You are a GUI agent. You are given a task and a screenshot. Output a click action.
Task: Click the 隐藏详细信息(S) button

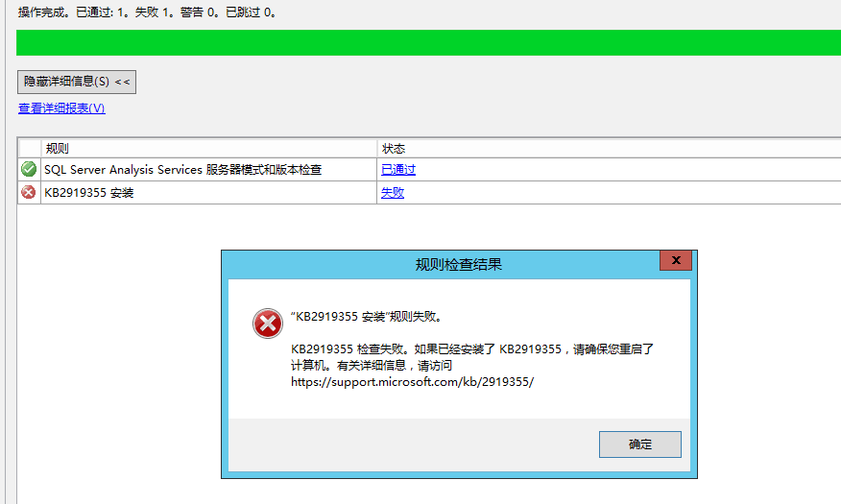pos(77,82)
